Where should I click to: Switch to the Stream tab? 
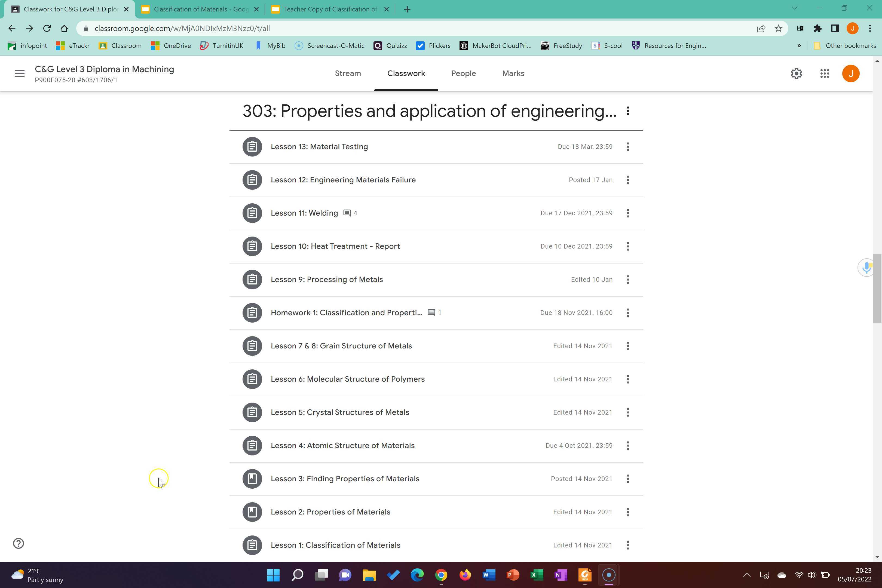(x=348, y=73)
